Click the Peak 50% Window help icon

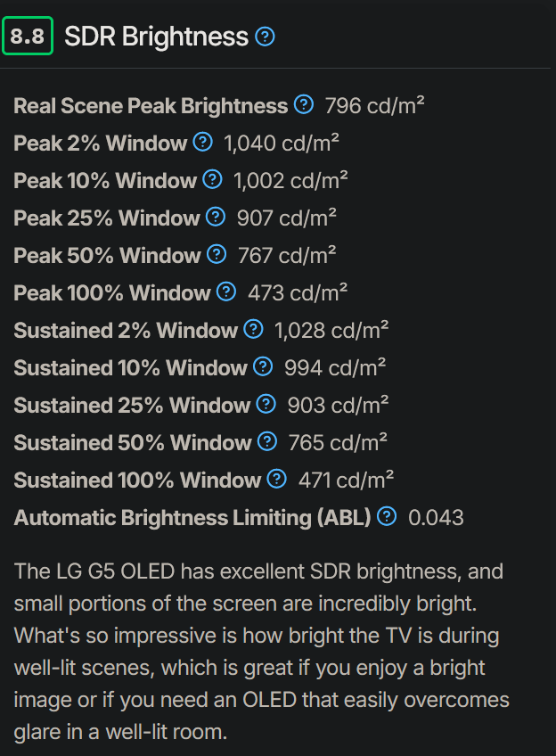click(x=214, y=255)
